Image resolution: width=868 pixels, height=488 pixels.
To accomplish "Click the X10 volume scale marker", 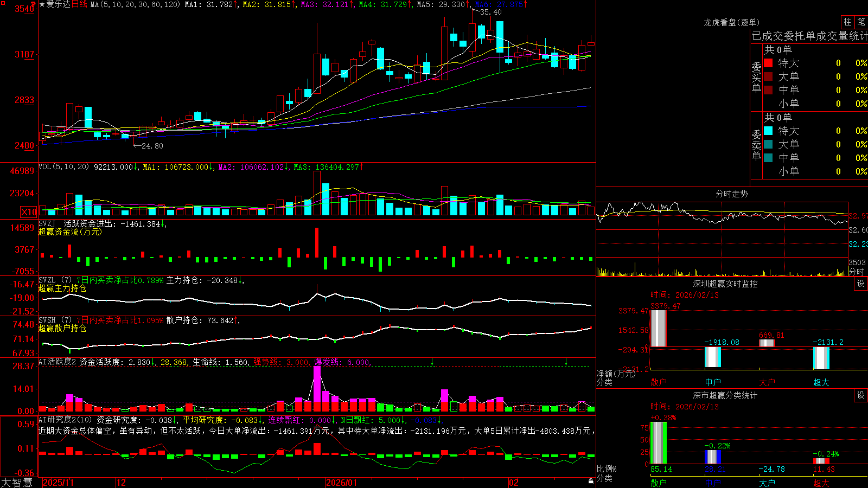I will [x=29, y=212].
